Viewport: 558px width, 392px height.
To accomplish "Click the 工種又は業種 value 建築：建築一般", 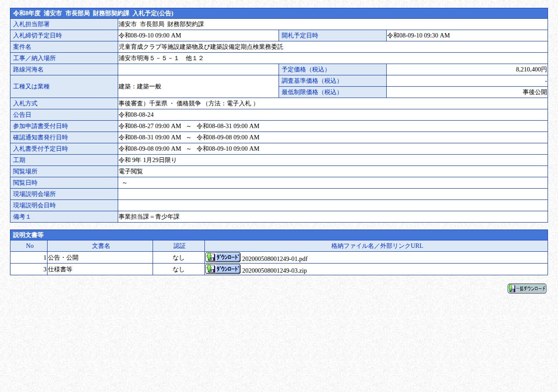I will coord(140,87).
